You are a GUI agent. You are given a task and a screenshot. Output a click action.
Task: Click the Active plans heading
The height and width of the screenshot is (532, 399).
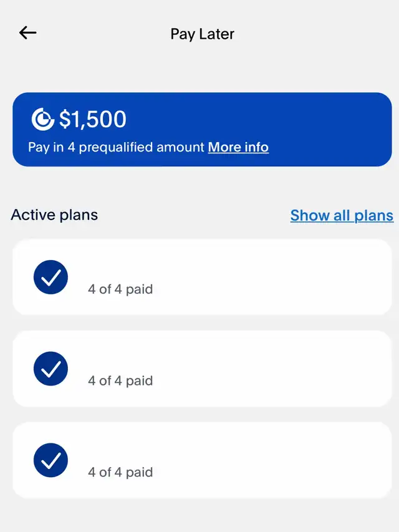tap(54, 215)
